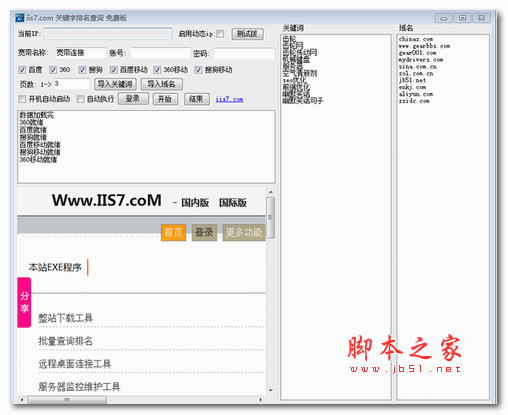Click the Www.IIS7.coM logo

tap(107, 200)
